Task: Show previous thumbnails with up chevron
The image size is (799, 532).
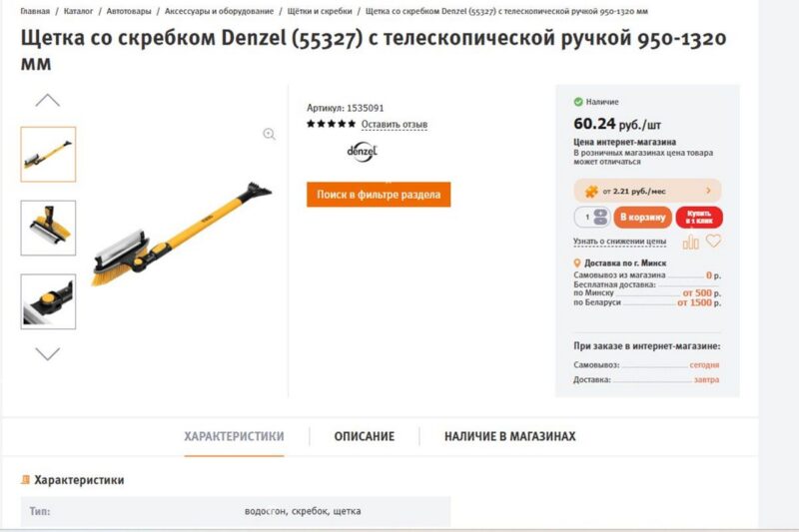Action: [47, 100]
